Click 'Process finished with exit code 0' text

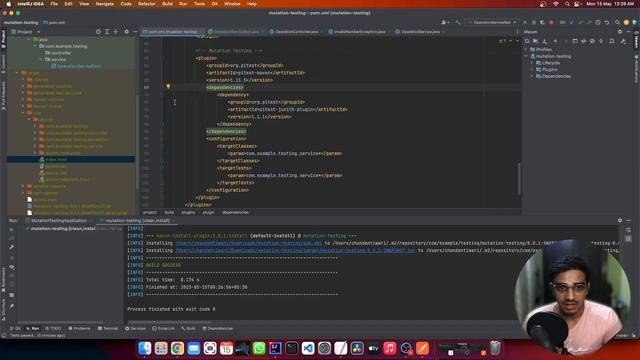(171, 309)
